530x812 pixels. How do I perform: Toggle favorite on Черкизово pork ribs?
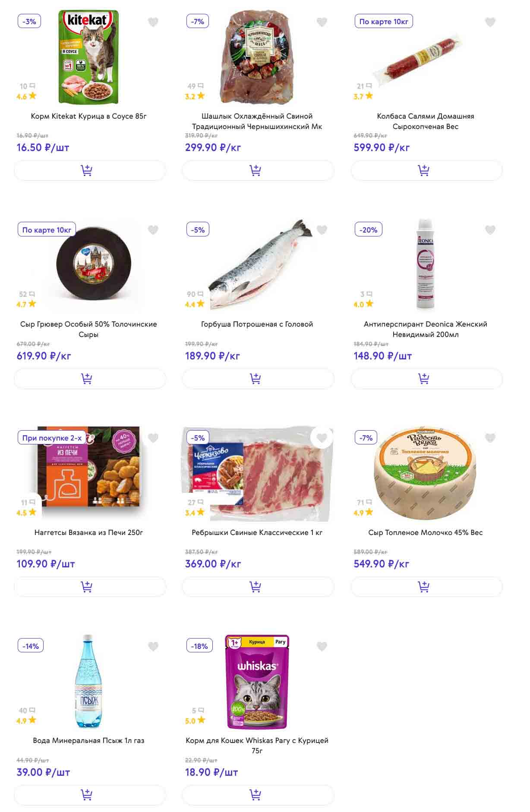(x=322, y=438)
